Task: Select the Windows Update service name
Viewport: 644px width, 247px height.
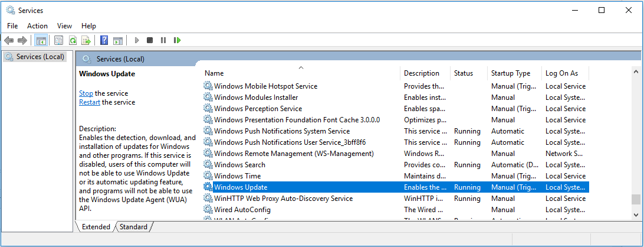Action: (241, 187)
